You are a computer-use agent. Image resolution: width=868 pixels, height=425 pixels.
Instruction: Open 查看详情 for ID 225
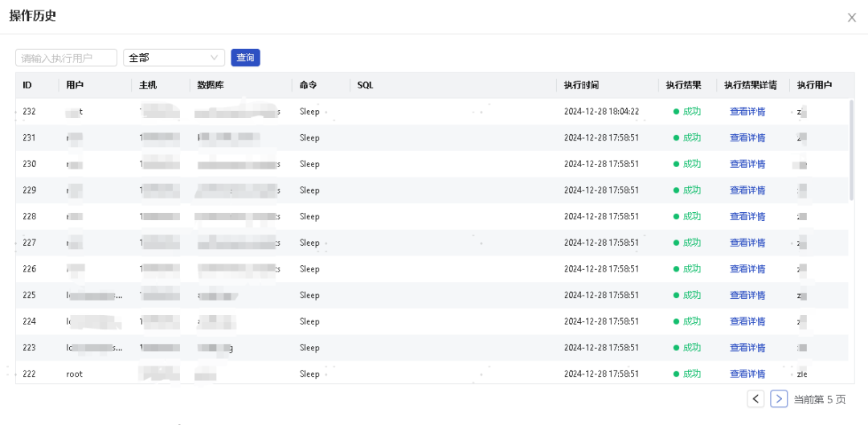coord(747,295)
